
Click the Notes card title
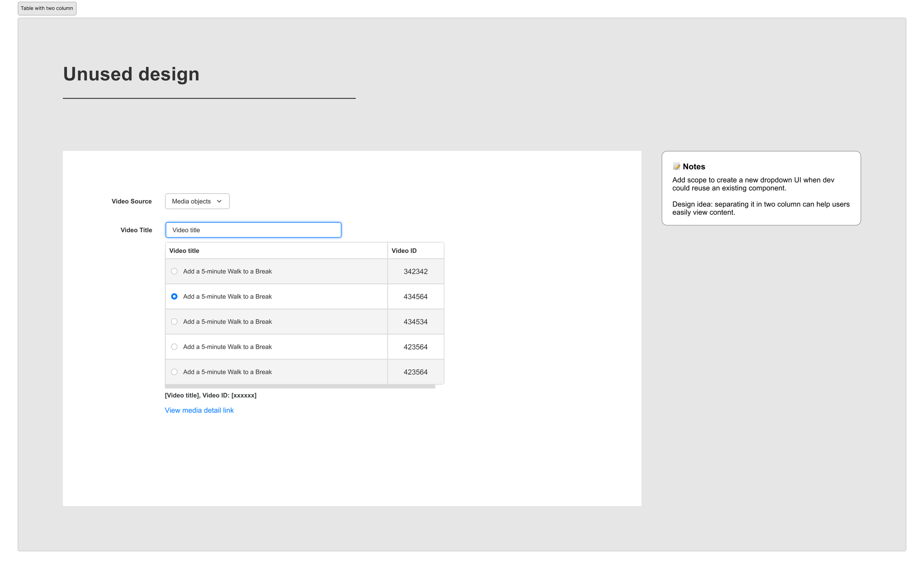pyautogui.click(x=694, y=166)
